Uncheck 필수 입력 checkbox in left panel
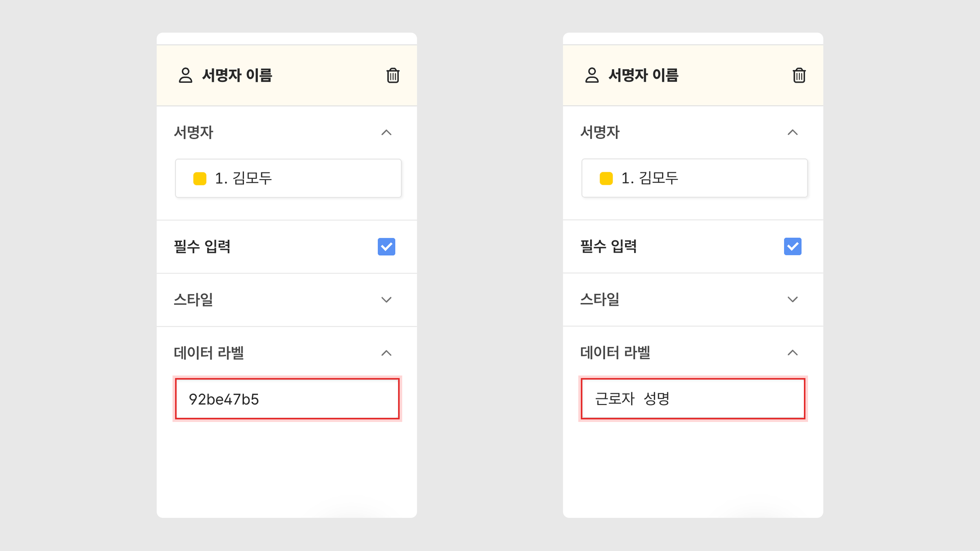The height and width of the screenshot is (551, 980). point(386,246)
